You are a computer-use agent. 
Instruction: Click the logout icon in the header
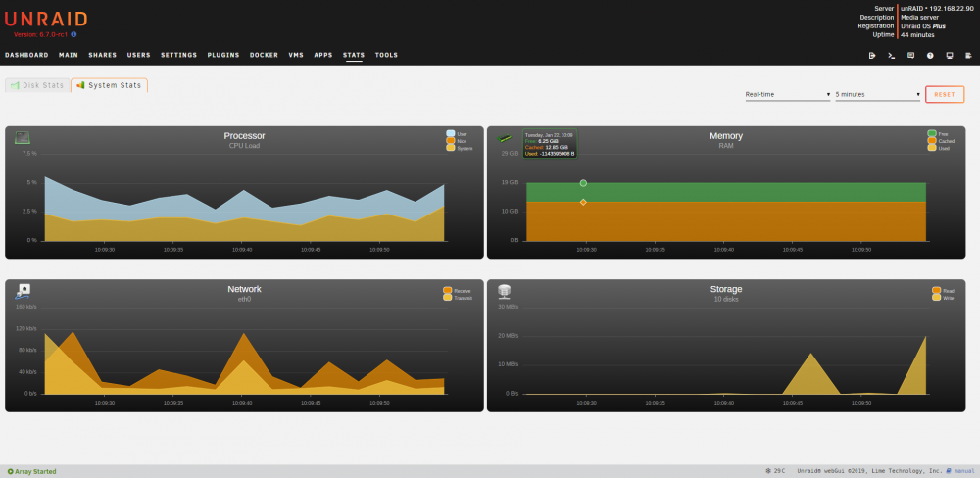point(872,56)
